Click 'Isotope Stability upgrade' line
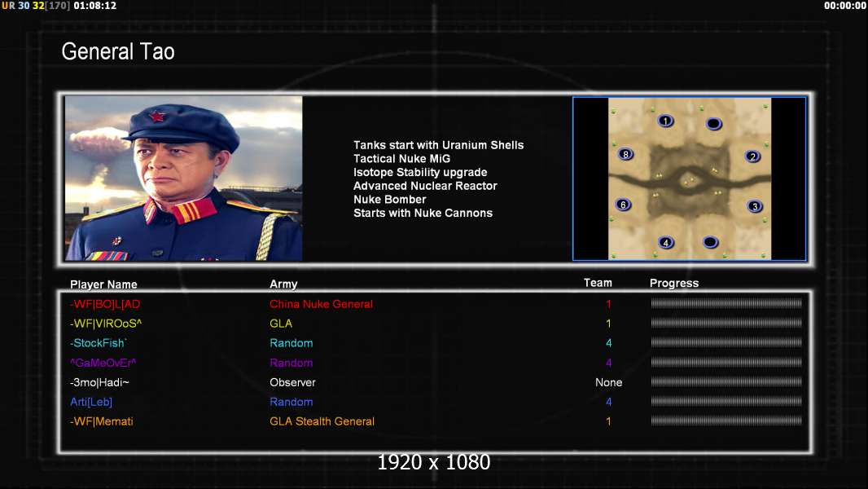 420,172
